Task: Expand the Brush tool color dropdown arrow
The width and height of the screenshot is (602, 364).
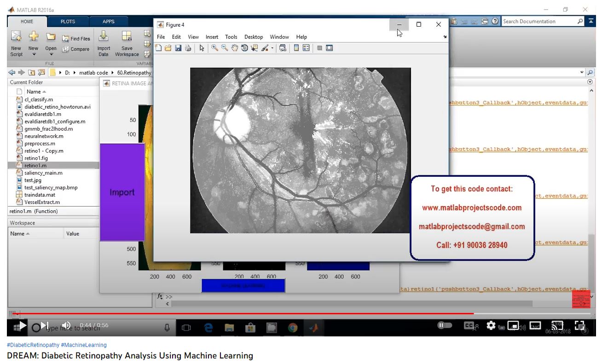Action: (272, 48)
